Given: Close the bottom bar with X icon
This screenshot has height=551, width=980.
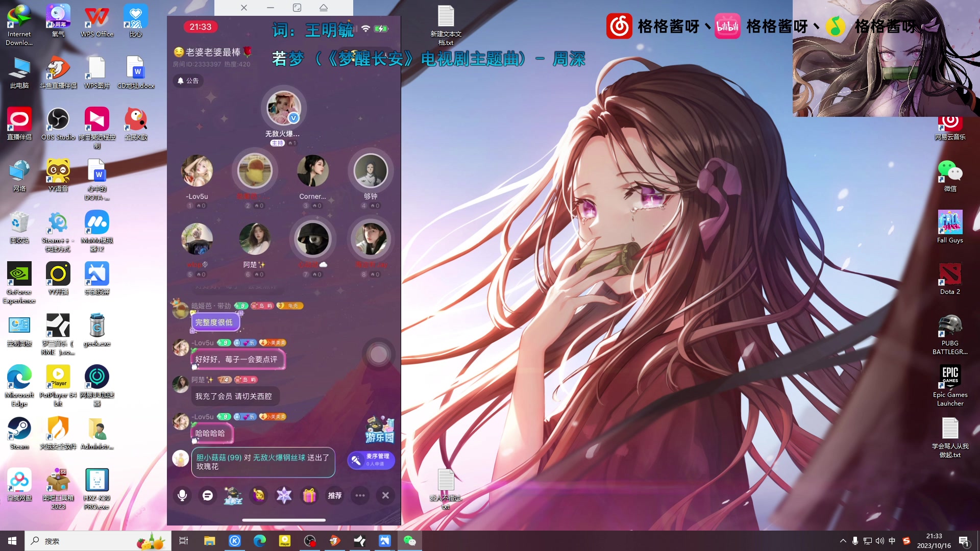Looking at the screenshot, I should [x=386, y=495].
